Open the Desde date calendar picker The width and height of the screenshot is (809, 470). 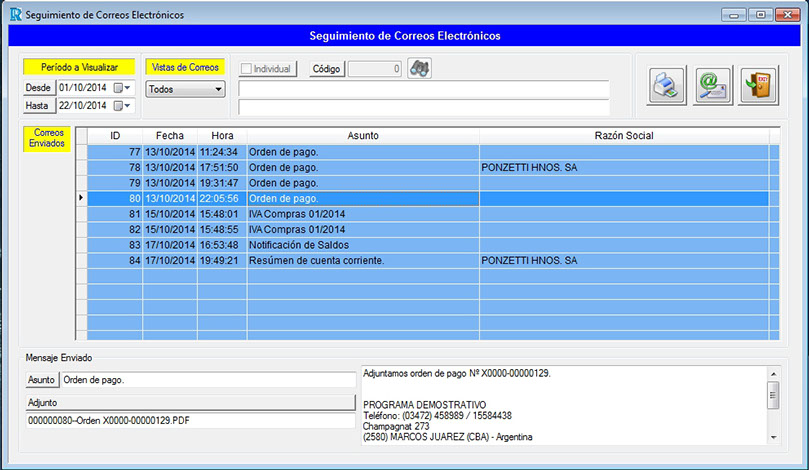123,88
